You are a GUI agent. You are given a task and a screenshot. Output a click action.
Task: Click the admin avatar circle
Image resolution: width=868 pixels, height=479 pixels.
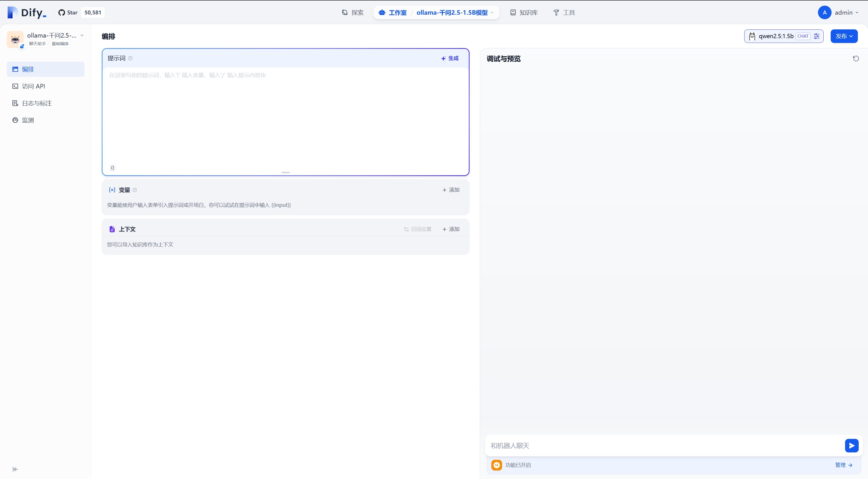pyautogui.click(x=824, y=12)
